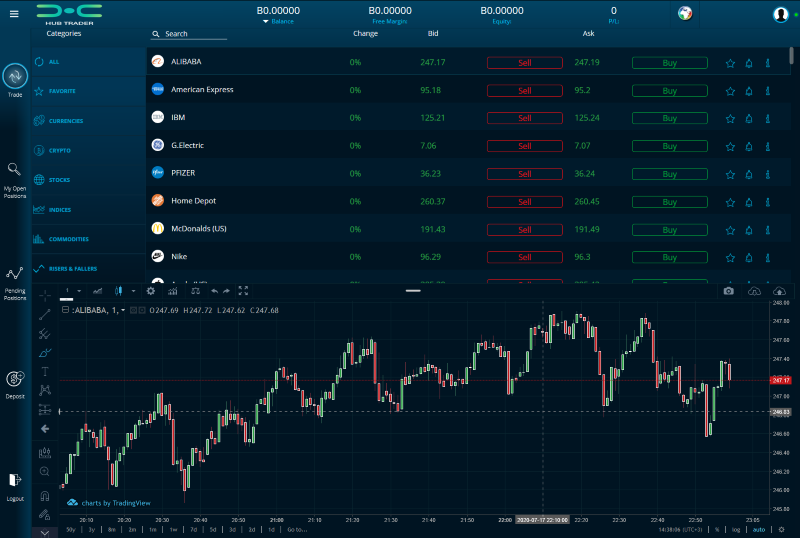Click Buy for American Express
Screen dimensions: 800x538
669,91
